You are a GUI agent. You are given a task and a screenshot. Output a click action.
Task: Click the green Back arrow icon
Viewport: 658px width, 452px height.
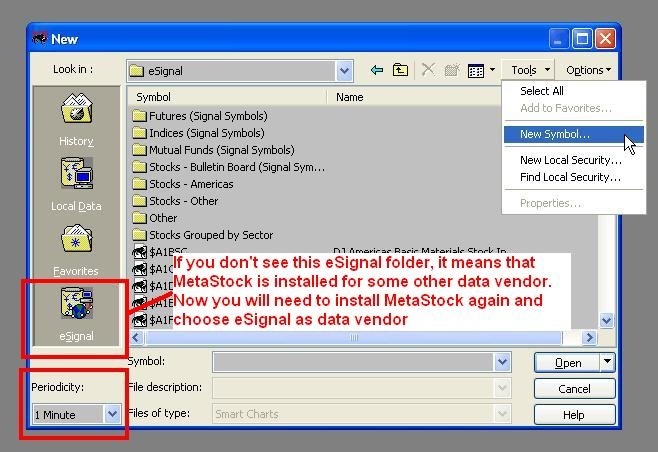pyautogui.click(x=377, y=70)
